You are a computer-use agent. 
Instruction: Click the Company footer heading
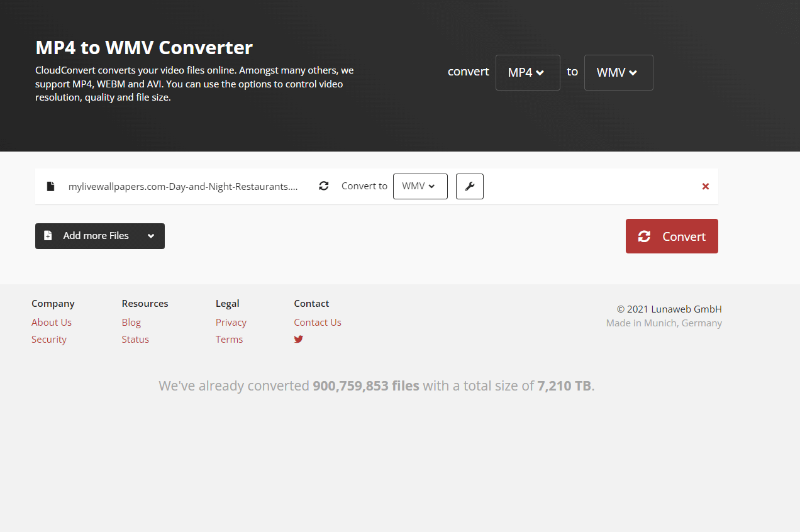pos(53,303)
